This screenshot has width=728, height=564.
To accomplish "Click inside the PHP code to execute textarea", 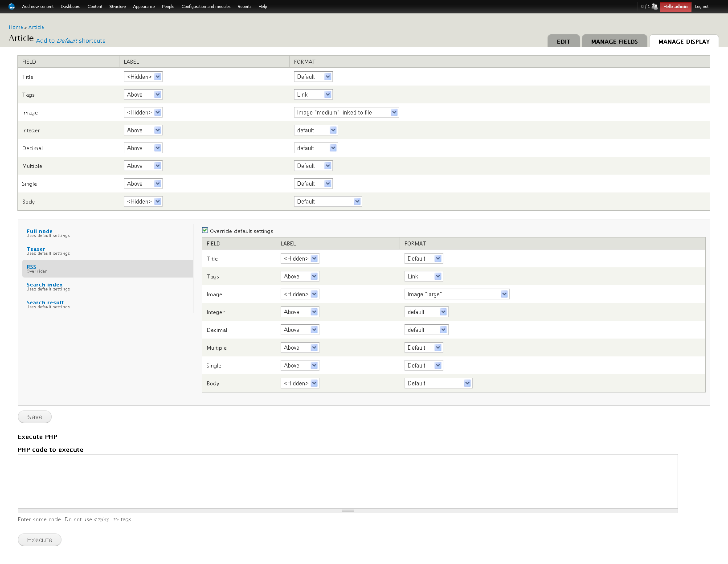I will pos(348,481).
